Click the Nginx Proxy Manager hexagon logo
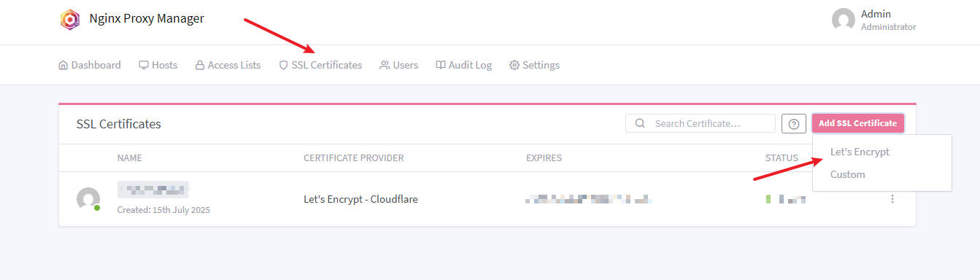980x280 pixels. coord(69,20)
